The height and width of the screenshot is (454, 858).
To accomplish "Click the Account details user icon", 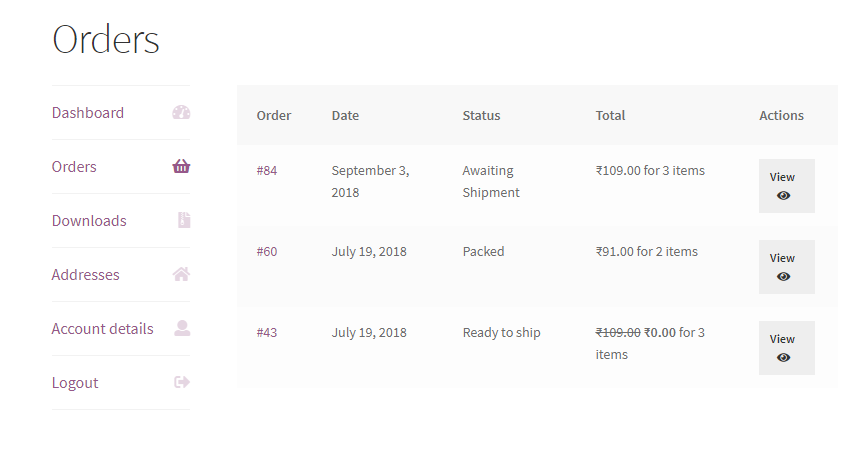I will 182,329.
